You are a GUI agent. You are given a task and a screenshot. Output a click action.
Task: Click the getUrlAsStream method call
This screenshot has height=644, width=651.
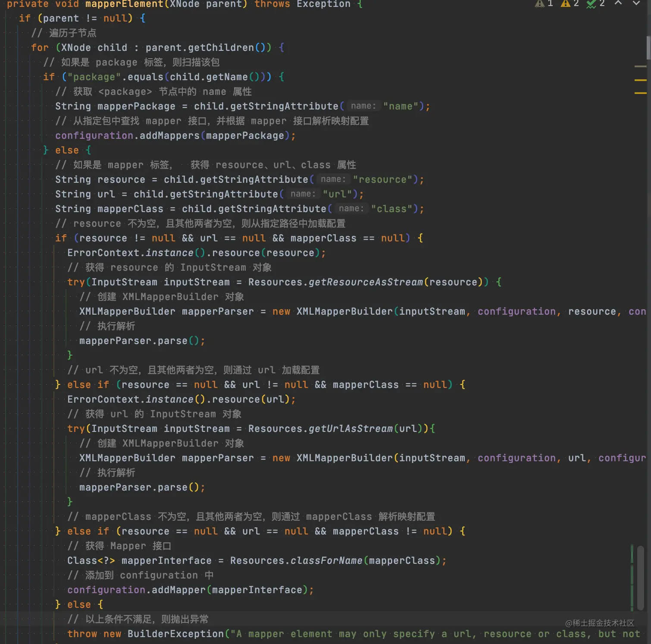(351, 428)
